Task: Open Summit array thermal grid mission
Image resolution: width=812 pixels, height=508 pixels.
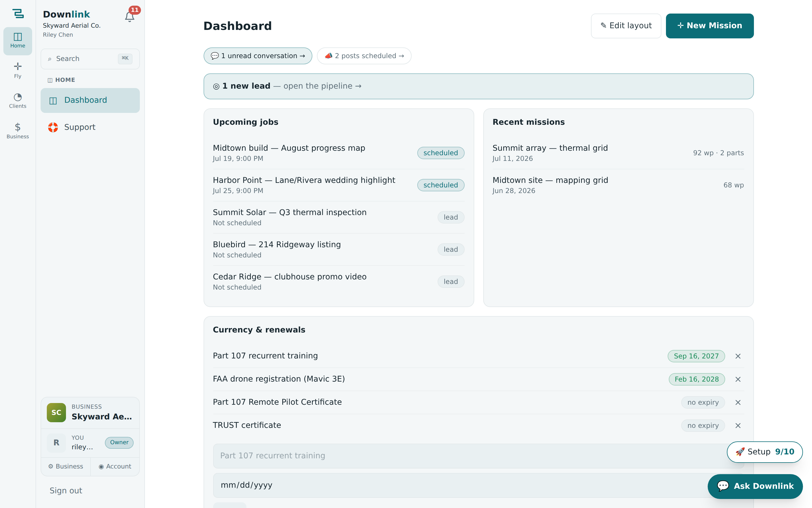Action: (x=618, y=153)
